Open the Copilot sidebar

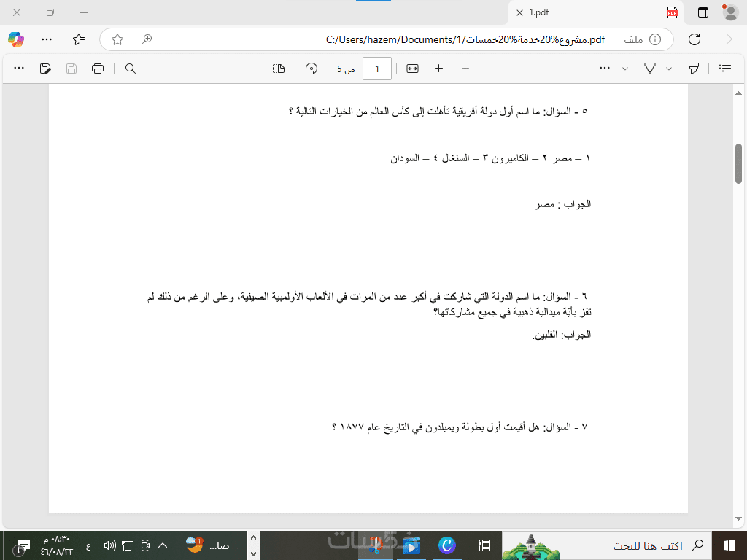[x=16, y=39]
